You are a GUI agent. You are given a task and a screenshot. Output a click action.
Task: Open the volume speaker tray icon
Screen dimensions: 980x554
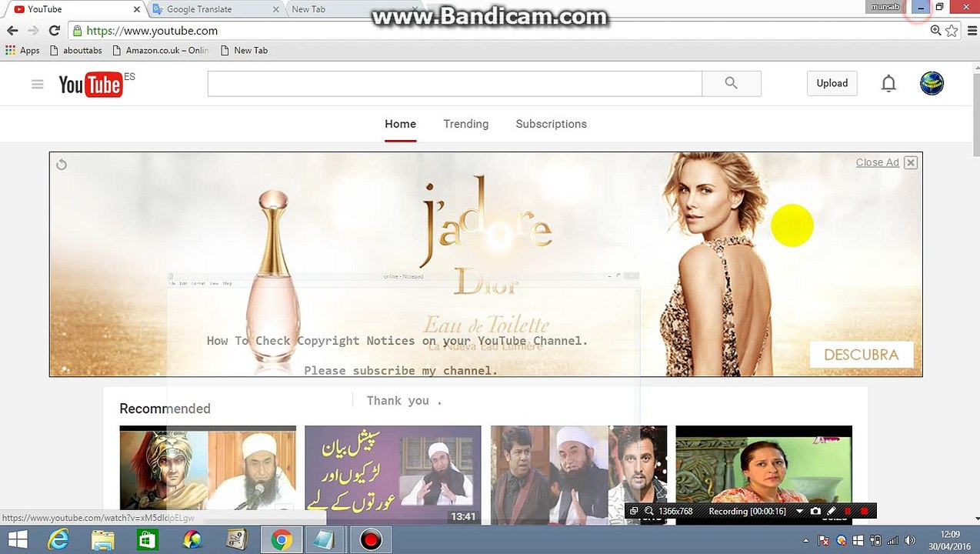click(911, 541)
